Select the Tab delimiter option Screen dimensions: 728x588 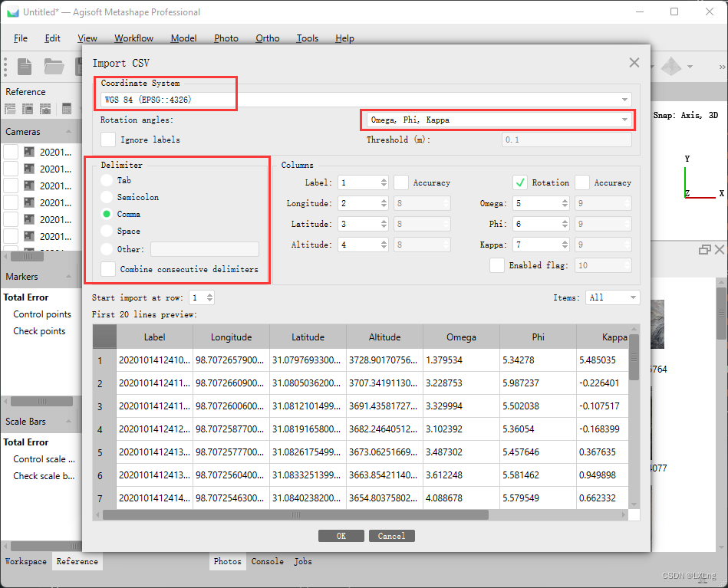click(x=107, y=180)
